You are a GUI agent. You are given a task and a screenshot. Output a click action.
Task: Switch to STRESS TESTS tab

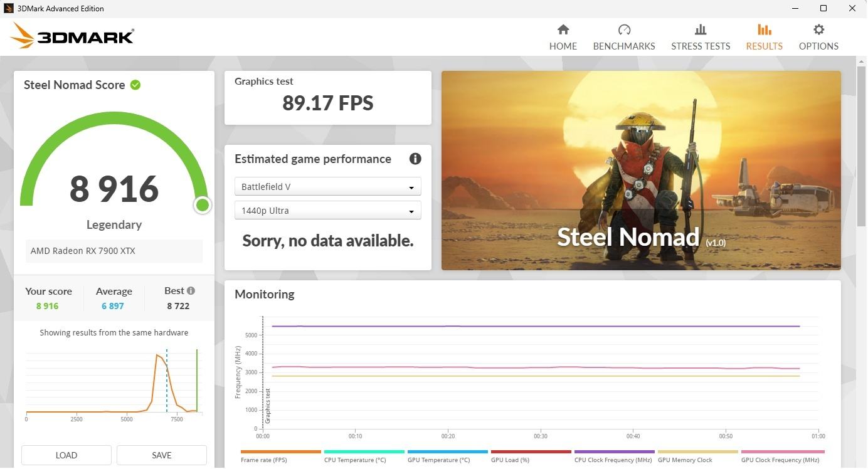tap(701, 38)
